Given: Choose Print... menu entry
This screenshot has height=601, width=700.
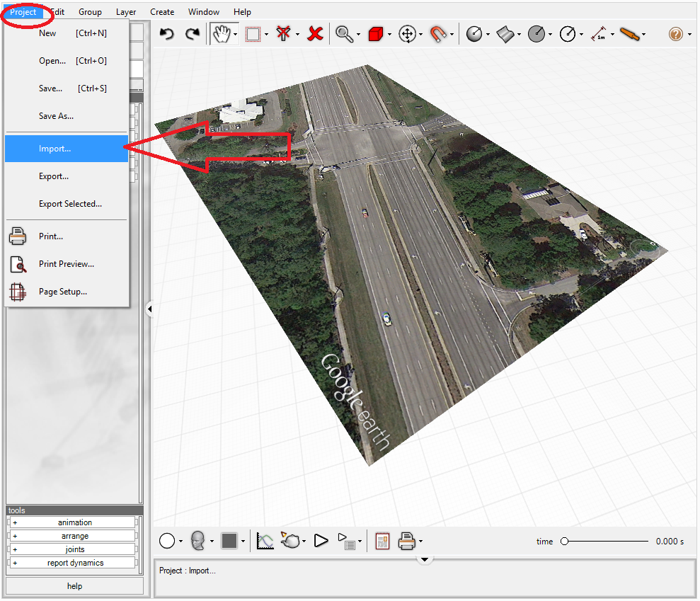Looking at the screenshot, I should [67, 236].
